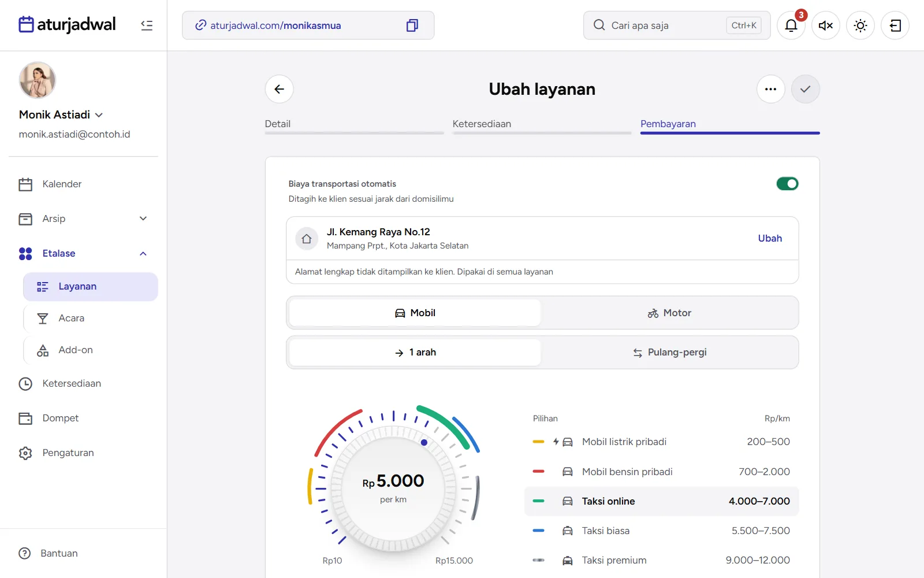Select Taksi online rate option

click(661, 501)
